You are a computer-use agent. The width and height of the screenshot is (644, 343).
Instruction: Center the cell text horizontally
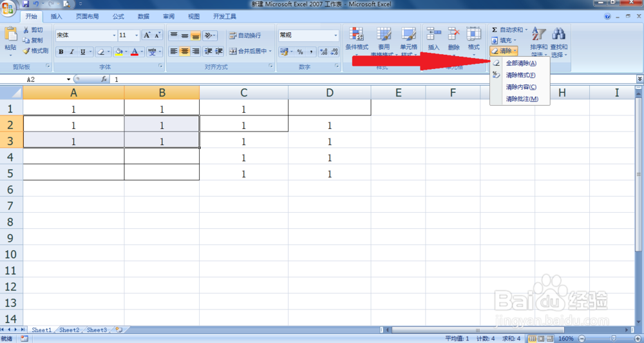[185, 52]
